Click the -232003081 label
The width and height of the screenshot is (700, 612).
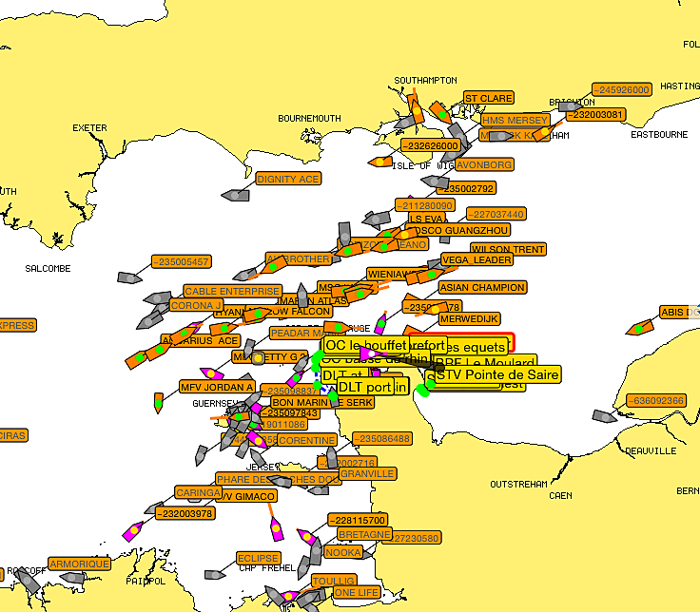click(596, 114)
